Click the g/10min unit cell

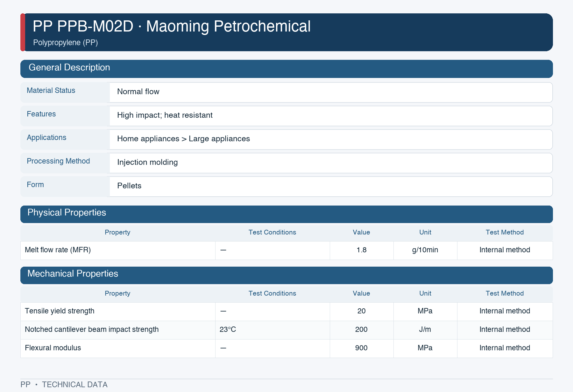425,250
